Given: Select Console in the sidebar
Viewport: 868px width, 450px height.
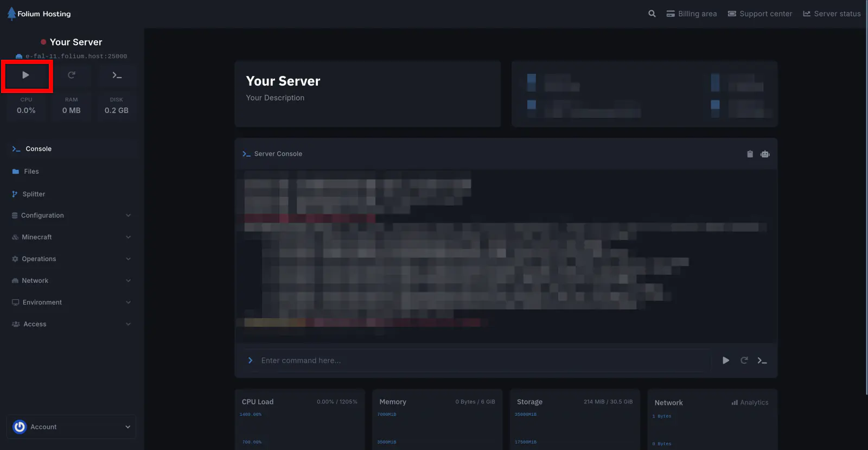Looking at the screenshot, I should pos(38,149).
